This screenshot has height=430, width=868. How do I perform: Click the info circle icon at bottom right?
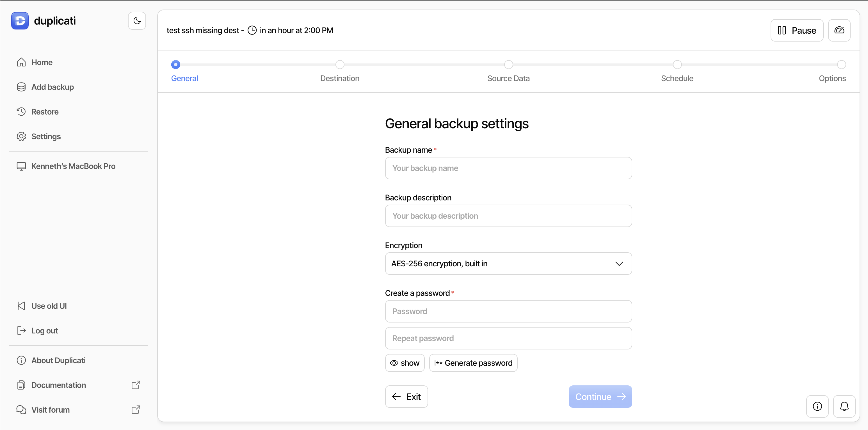pos(817,406)
